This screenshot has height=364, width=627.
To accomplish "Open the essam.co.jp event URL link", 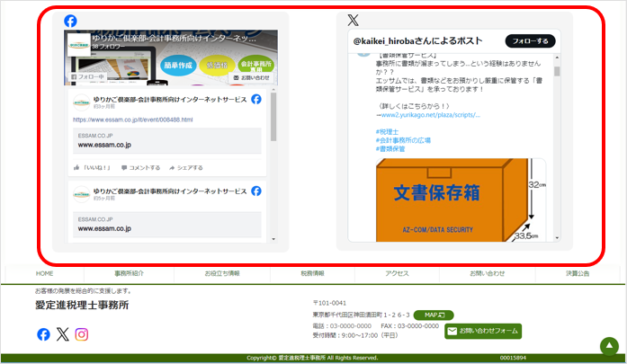I will point(133,120).
